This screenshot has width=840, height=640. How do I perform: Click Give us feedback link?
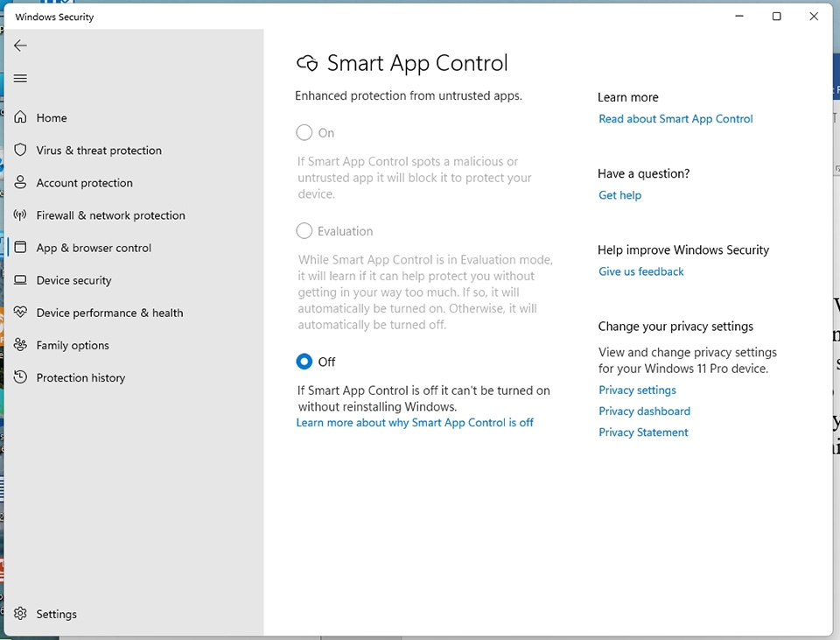coord(640,271)
